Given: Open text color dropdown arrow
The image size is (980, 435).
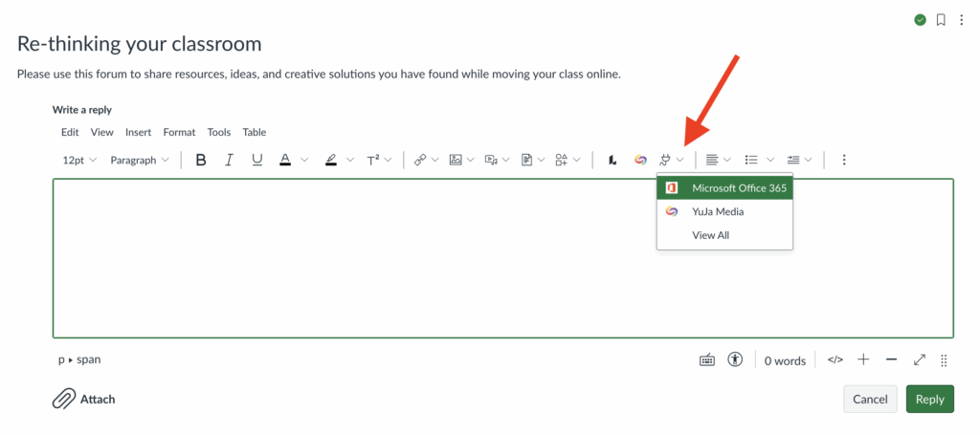Looking at the screenshot, I should tap(304, 161).
